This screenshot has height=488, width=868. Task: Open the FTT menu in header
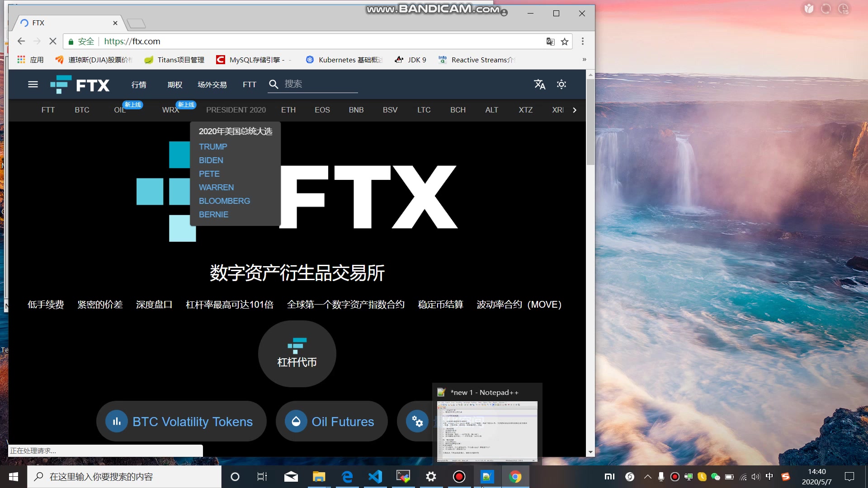pos(249,84)
